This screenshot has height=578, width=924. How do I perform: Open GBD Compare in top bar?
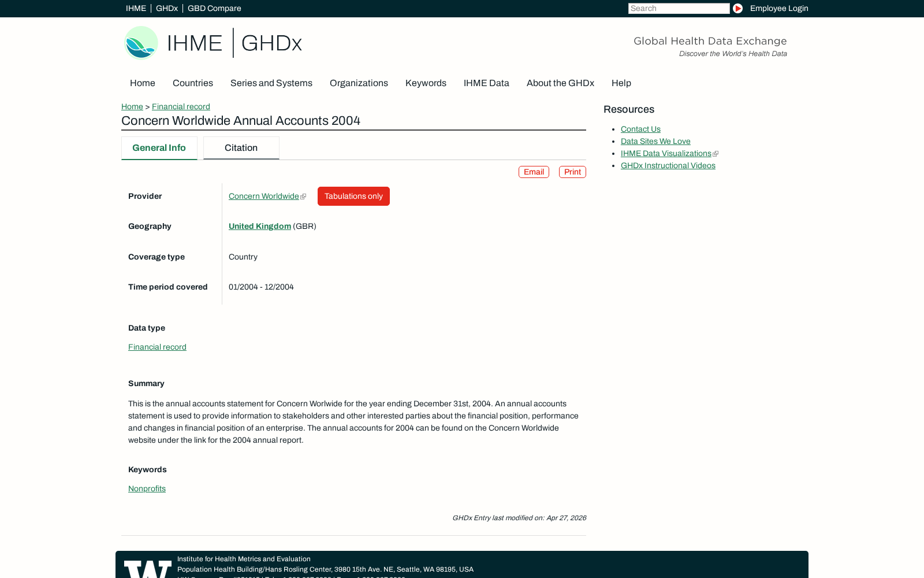tap(214, 8)
